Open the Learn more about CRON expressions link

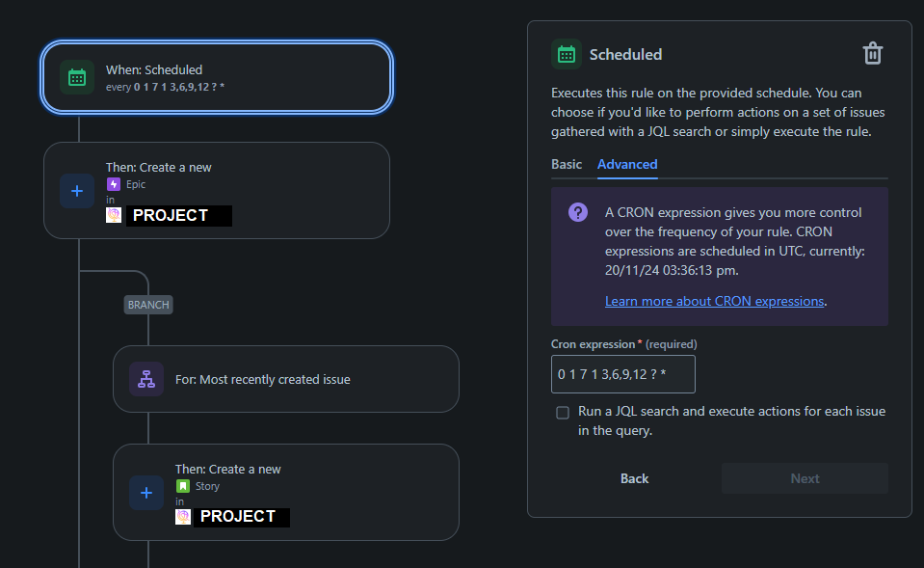tap(713, 300)
